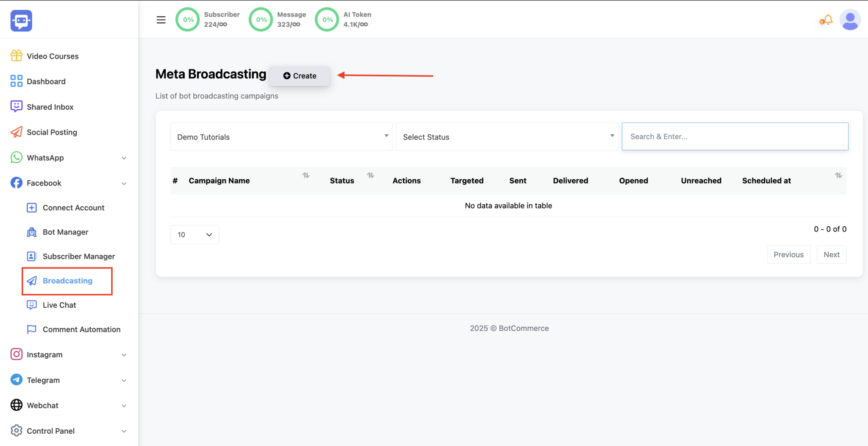Go to Comment Automation

pos(81,329)
